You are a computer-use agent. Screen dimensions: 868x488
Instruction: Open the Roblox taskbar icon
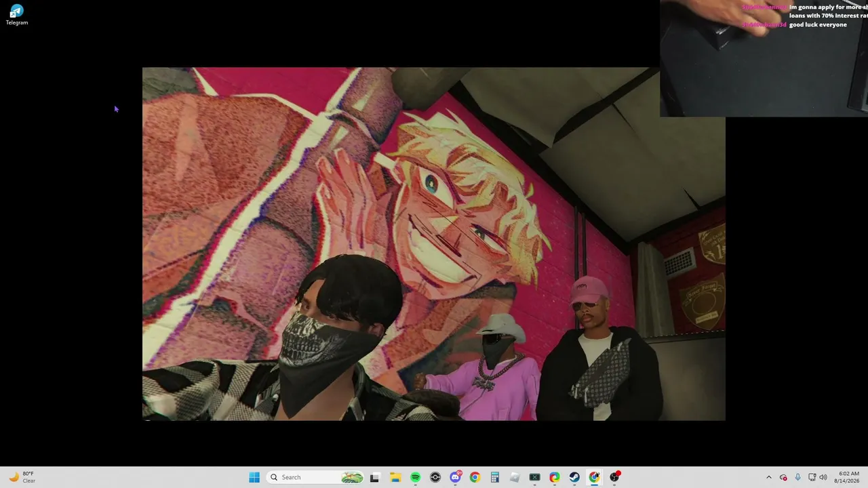[x=515, y=477]
